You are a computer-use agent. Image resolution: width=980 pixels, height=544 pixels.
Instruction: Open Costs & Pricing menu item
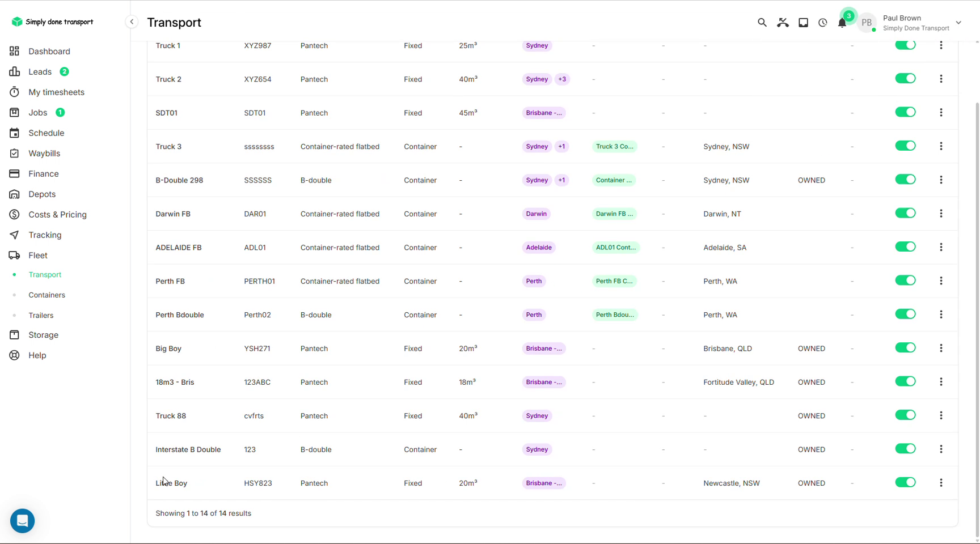click(57, 214)
